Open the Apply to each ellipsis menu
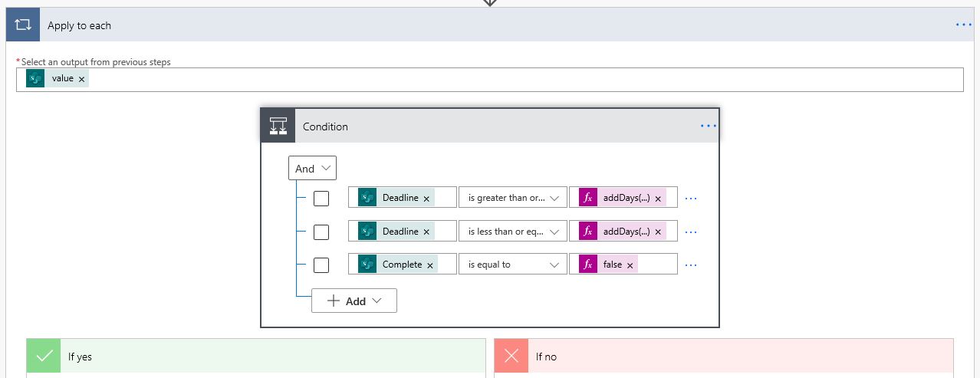Screen dimensions: 980x378 964,25
